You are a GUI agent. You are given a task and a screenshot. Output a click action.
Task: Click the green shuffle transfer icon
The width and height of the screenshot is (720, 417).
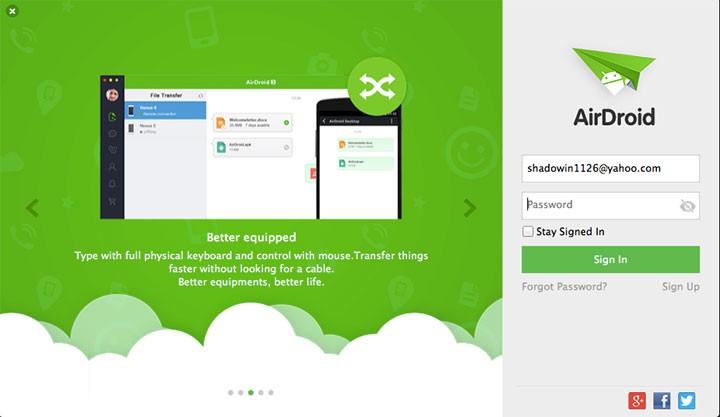pos(377,86)
